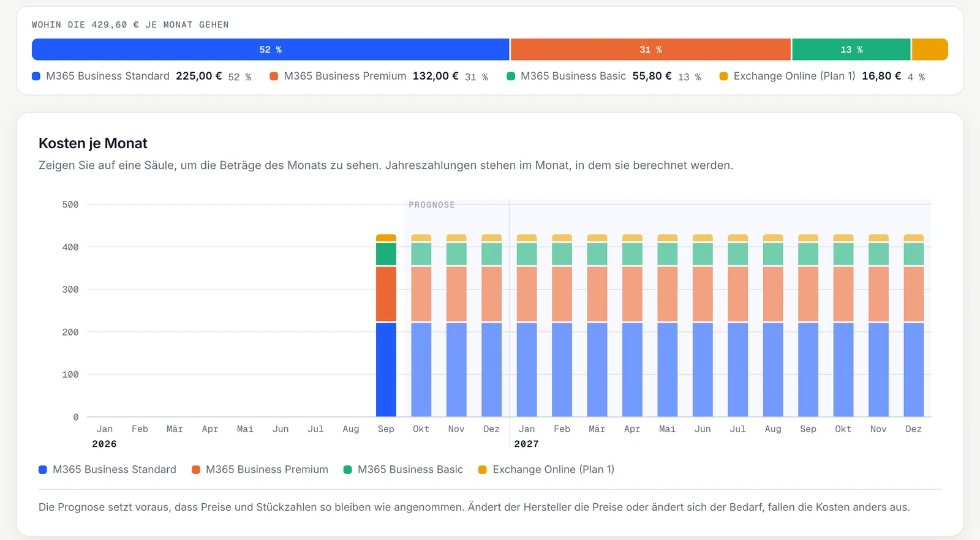Toggle M365 Business Standard in the chart legend below the columns
Screen dimensions: 980x540
[x=107, y=470]
